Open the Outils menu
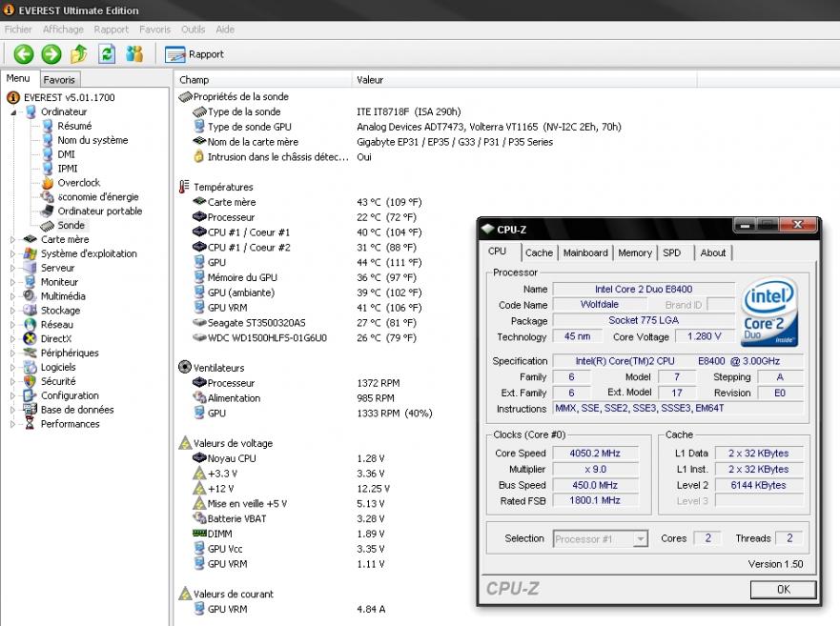The width and height of the screenshot is (840, 626). coord(193,30)
